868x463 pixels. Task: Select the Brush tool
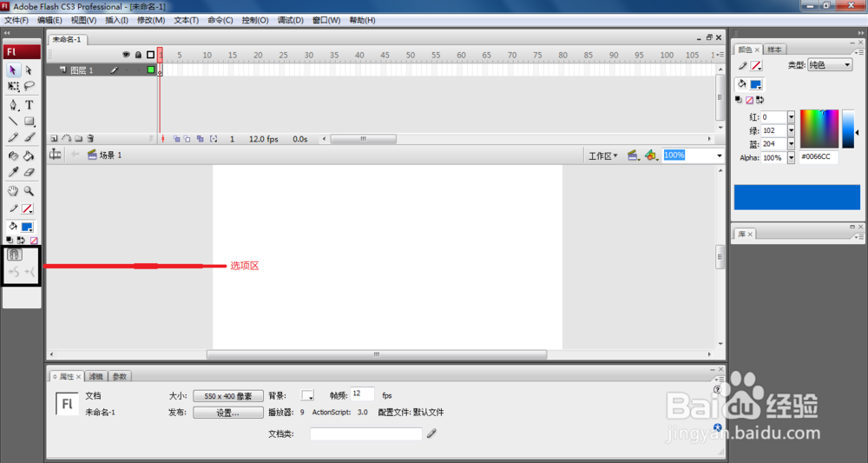[29, 137]
